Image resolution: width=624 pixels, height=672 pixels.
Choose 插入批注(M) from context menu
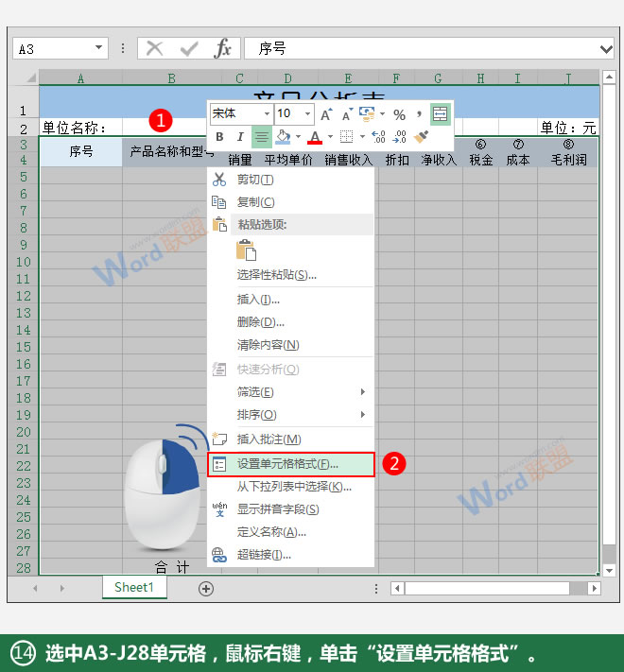point(290,439)
